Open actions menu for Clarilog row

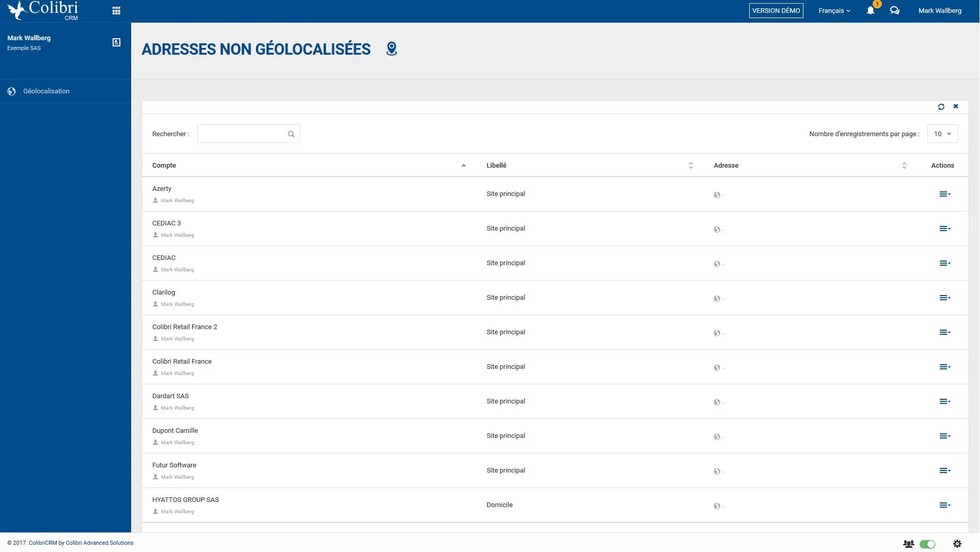point(945,298)
